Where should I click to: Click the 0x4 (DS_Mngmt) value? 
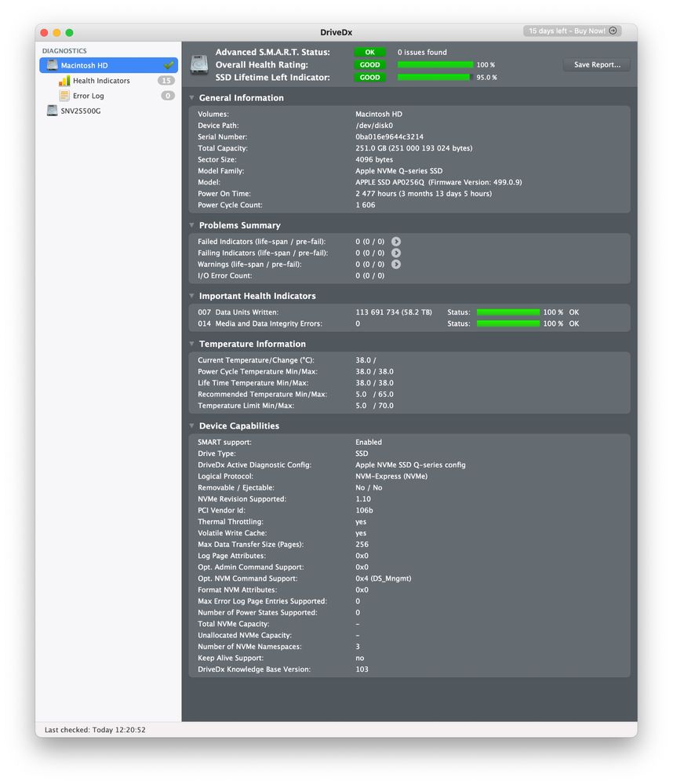pyautogui.click(x=384, y=578)
